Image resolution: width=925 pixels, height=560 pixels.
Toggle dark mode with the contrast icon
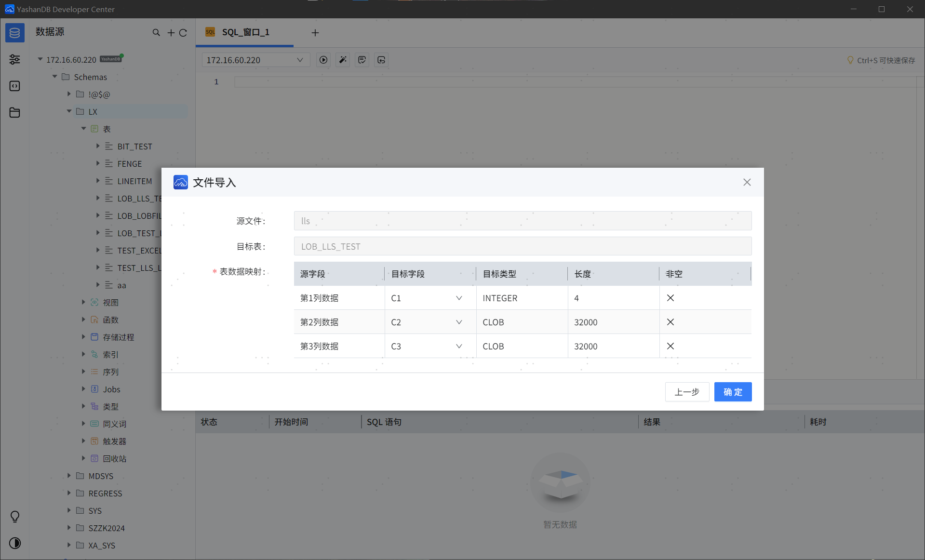point(14,543)
